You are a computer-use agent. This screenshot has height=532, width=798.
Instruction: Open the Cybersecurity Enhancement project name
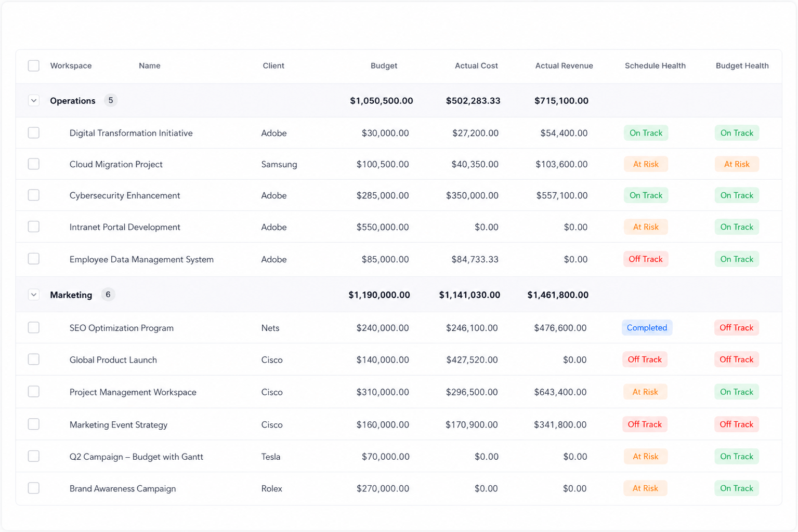[125, 195]
